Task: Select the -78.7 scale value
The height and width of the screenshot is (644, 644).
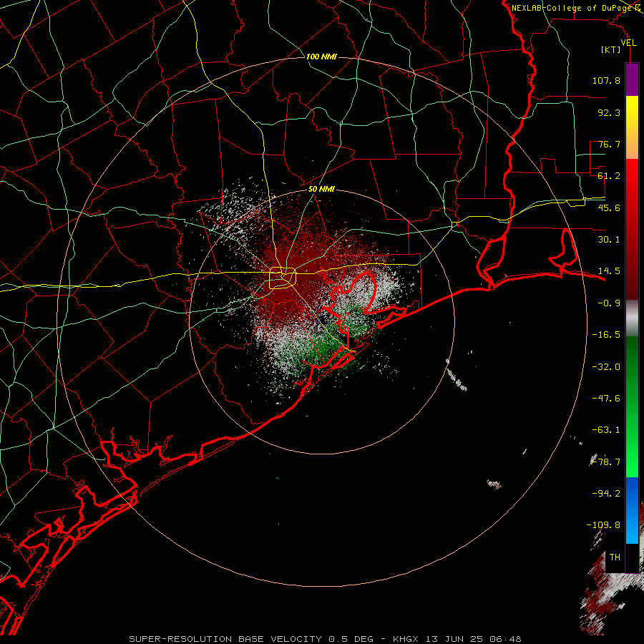Action: tap(606, 462)
